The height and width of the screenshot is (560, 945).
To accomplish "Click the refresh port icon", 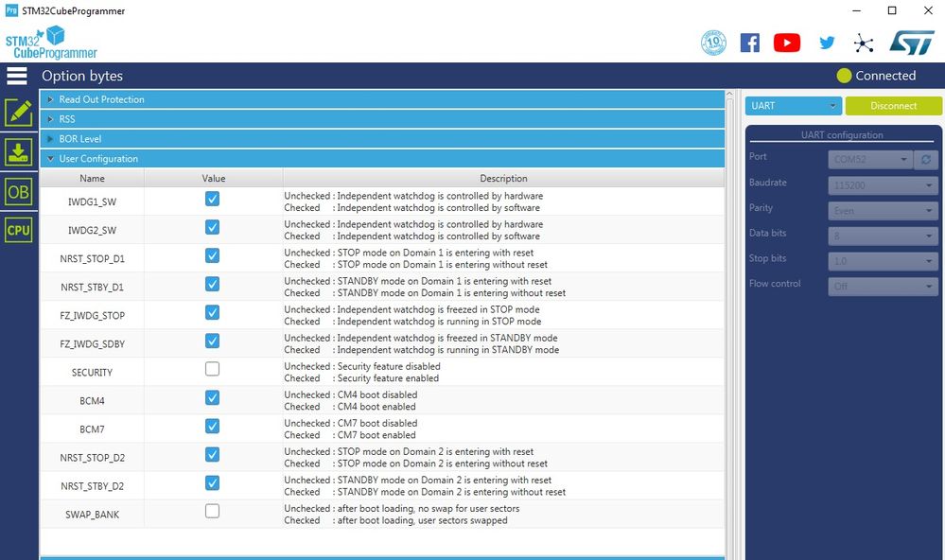I will [926, 159].
